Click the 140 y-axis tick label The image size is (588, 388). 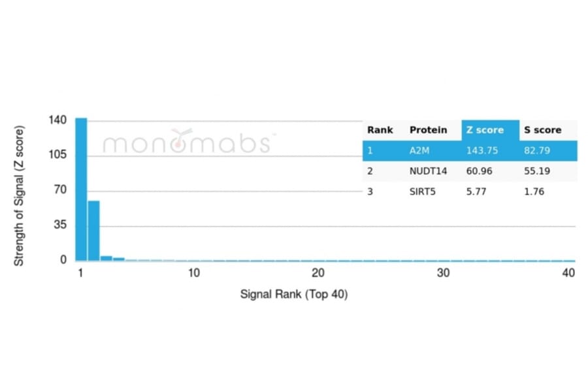[57, 120]
